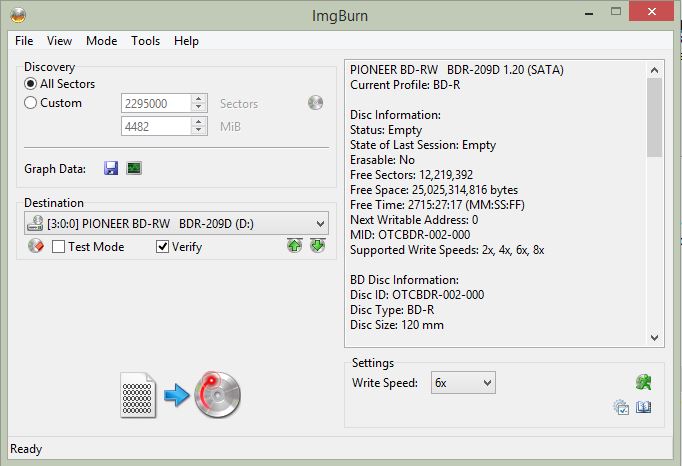Click the Free Sectors: 12,219,392 line
The image size is (682, 466).
[x=411, y=174]
